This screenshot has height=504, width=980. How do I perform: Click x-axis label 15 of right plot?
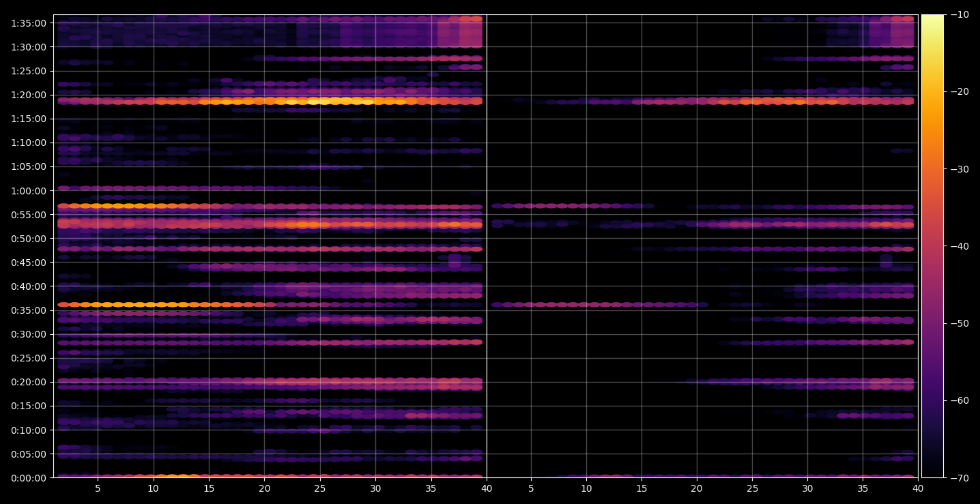pyautogui.click(x=641, y=489)
